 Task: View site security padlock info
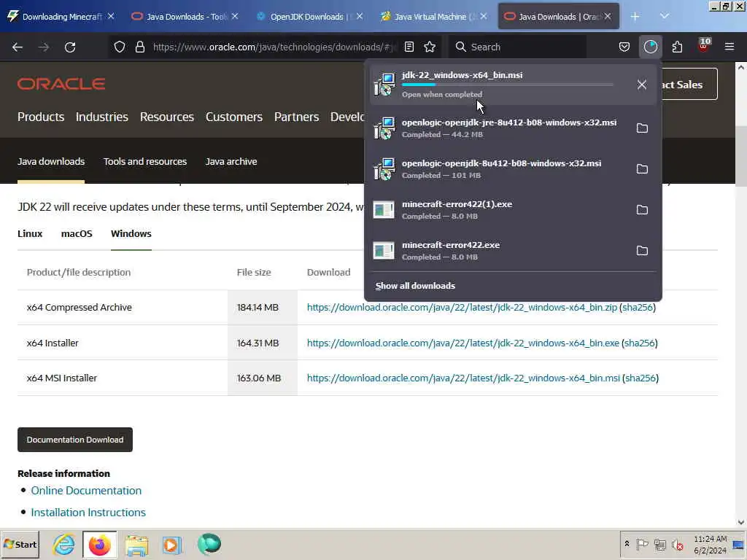pyautogui.click(x=139, y=47)
